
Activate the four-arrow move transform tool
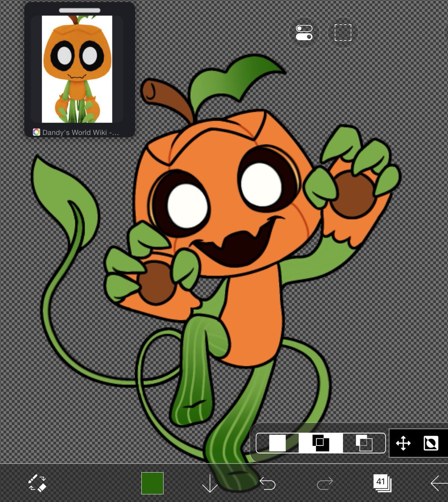403,443
